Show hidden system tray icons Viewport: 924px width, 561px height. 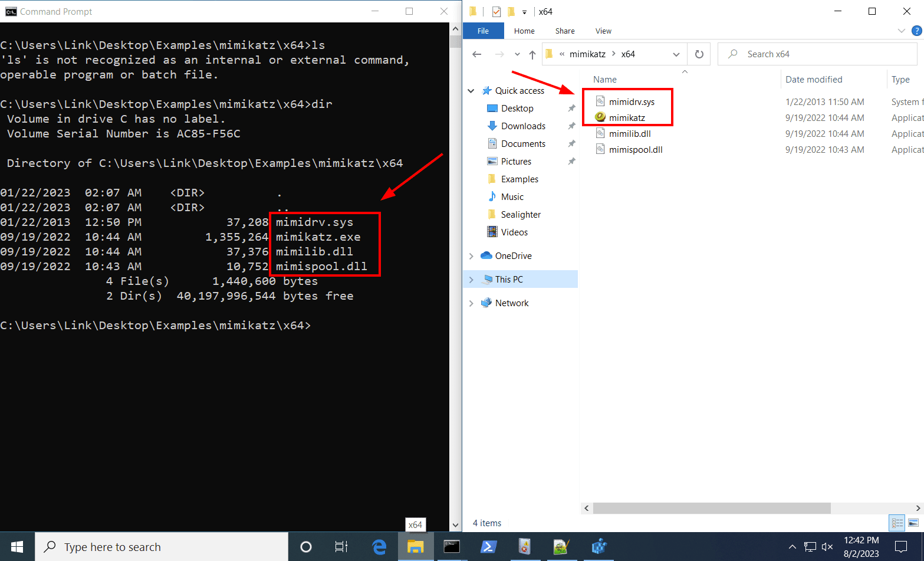click(792, 547)
